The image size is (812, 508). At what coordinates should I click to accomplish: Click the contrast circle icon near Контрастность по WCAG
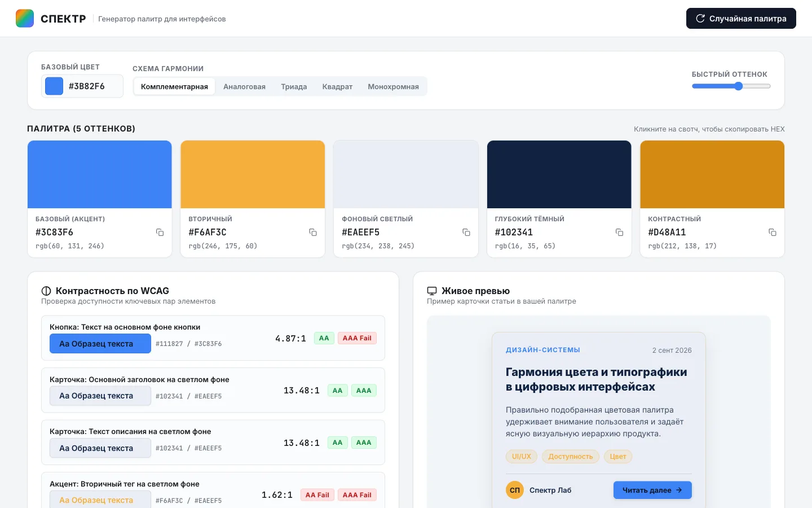click(x=46, y=291)
